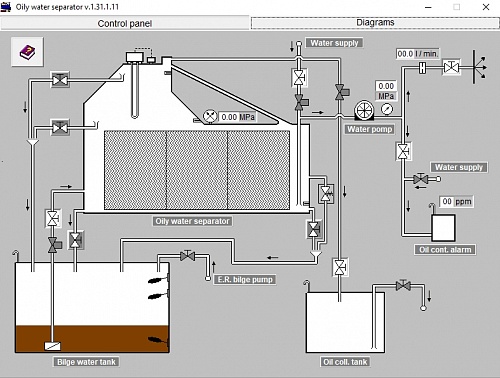Image resolution: width=500 pixels, height=378 pixels.
Task: Open overboard discharge valve near flow meter
Action: 451,68
